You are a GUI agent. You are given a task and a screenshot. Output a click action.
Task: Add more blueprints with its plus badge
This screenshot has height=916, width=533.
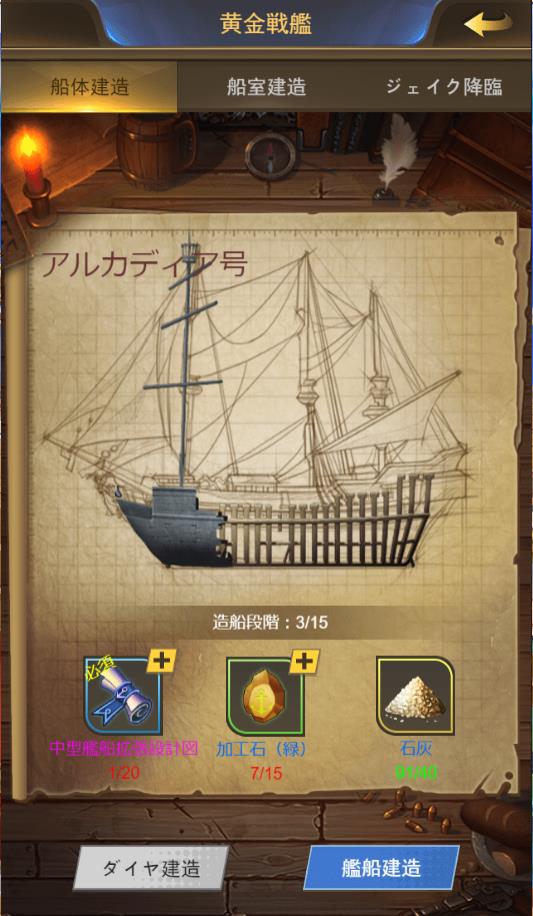(x=161, y=661)
